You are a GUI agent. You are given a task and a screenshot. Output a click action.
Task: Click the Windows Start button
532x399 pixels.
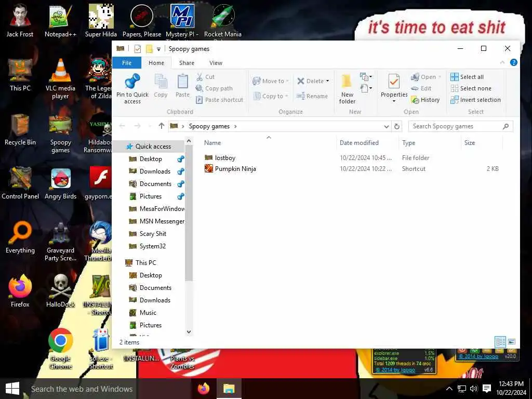(12, 389)
